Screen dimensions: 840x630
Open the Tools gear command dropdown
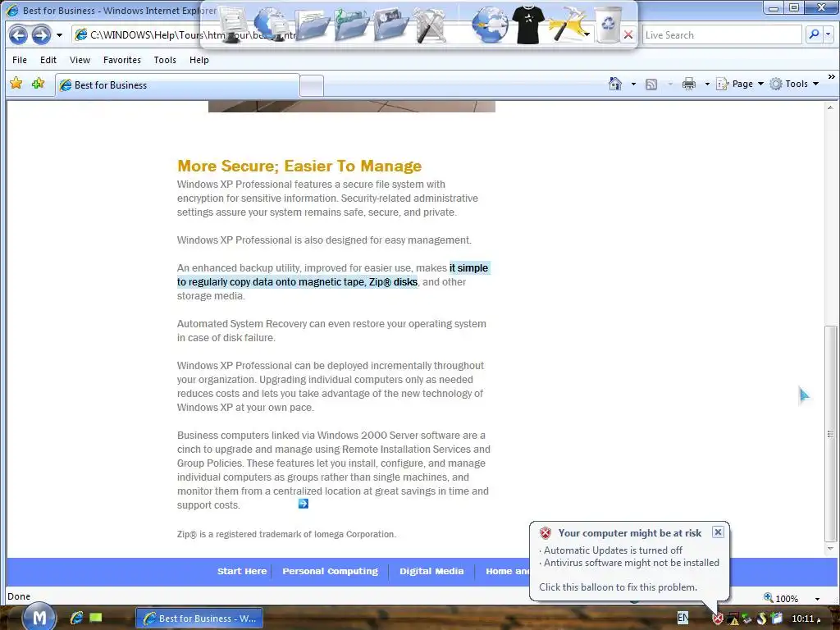tap(794, 84)
